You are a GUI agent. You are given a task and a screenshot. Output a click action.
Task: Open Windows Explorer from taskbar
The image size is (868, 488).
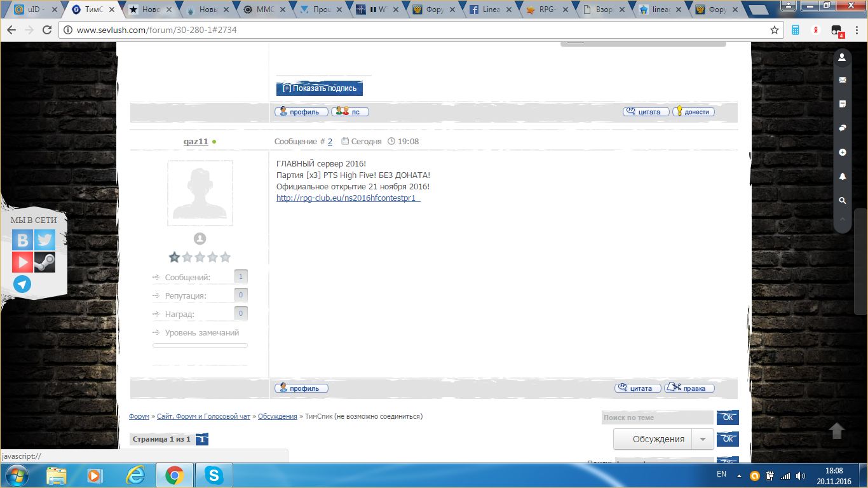57,475
